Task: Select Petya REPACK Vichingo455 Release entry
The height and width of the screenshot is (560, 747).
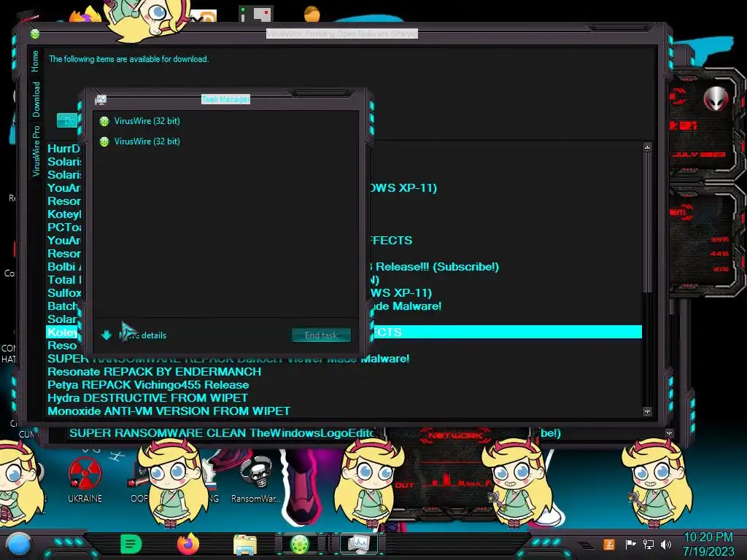Action: (x=148, y=385)
